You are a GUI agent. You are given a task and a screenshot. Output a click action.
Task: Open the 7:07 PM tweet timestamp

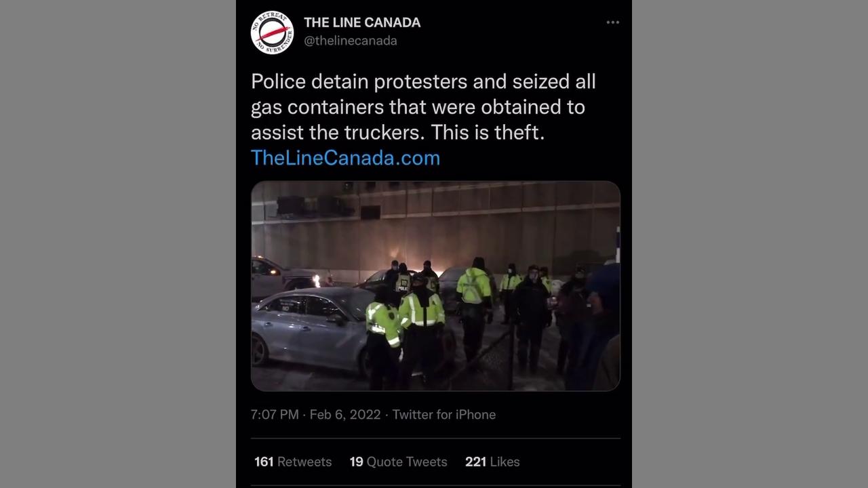pos(275,414)
